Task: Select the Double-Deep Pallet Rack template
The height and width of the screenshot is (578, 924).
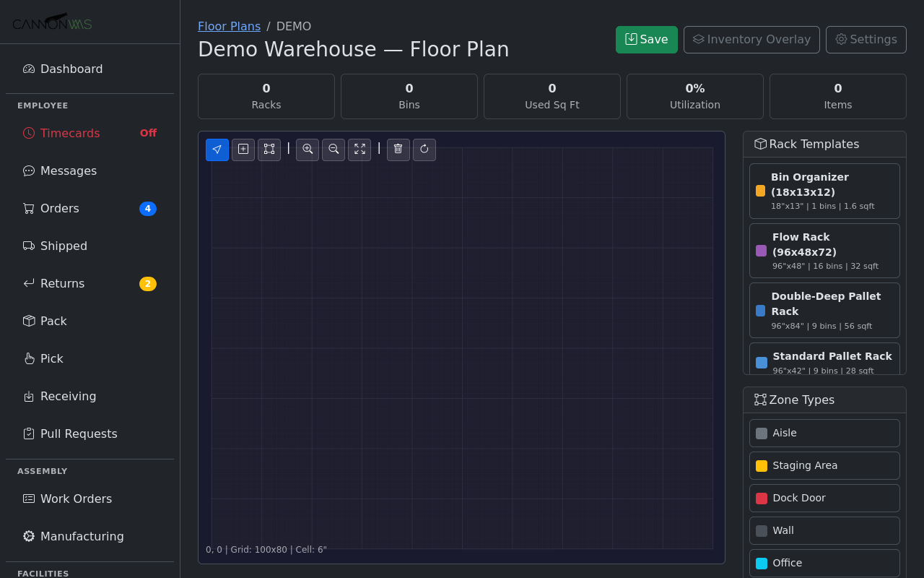Action: click(x=824, y=310)
